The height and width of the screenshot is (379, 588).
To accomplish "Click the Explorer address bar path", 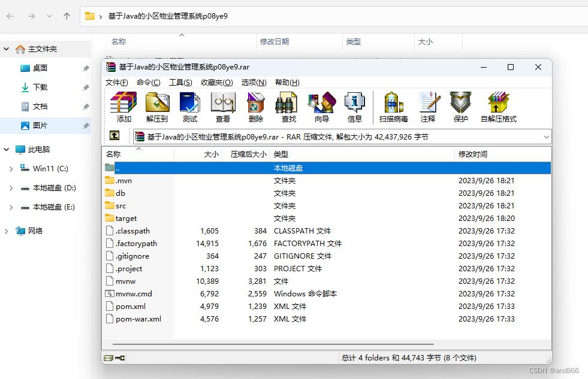I will (168, 16).
